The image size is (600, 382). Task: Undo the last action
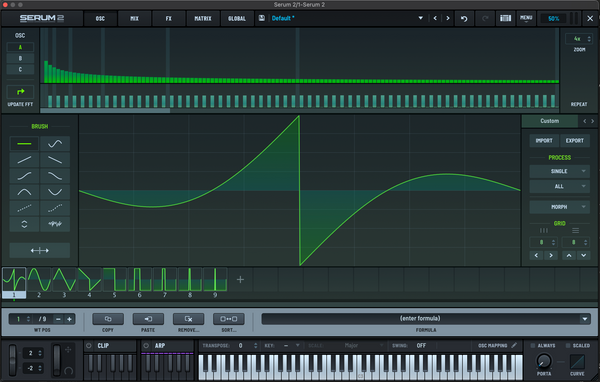click(x=464, y=18)
